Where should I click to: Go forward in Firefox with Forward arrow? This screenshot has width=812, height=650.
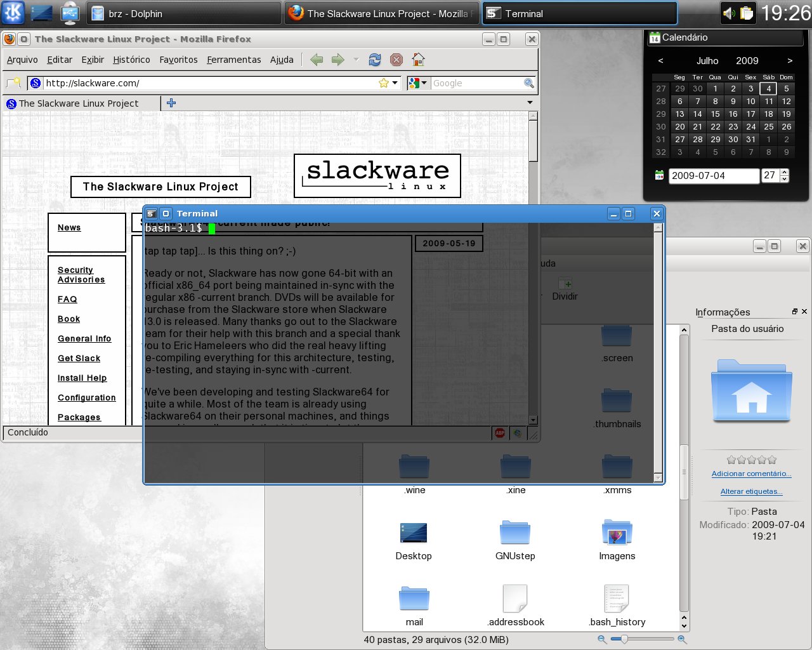[x=338, y=60]
